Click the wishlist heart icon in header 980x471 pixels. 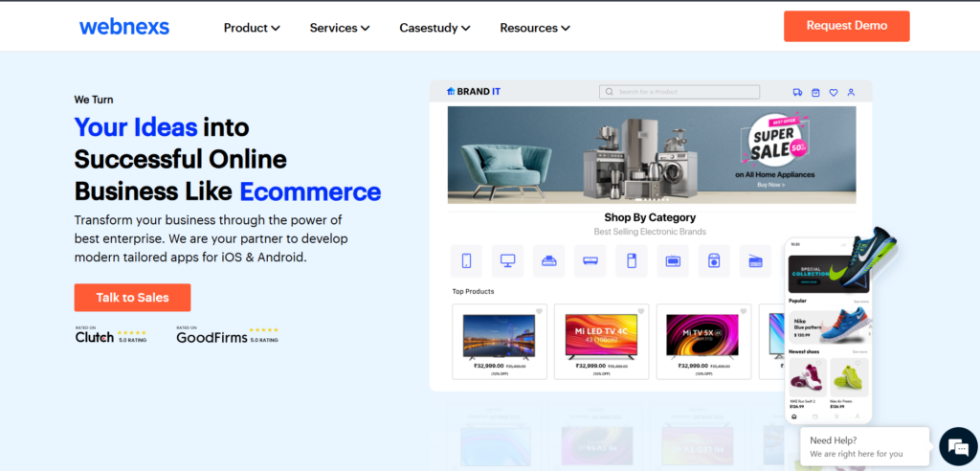[x=834, y=93]
